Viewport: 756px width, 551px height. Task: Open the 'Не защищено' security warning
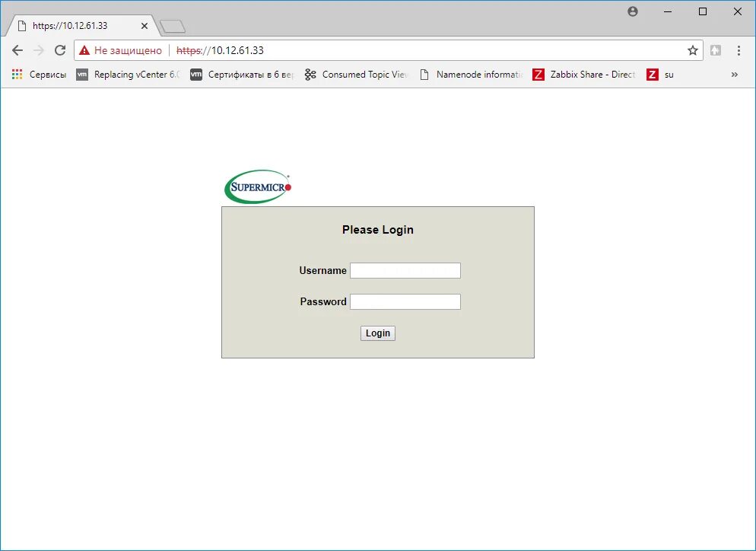[x=120, y=50]
